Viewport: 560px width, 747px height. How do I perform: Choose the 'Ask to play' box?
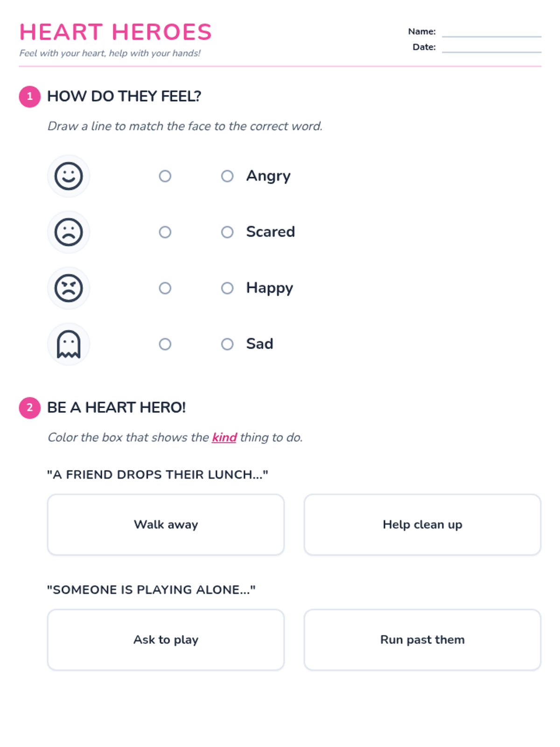(166, 640)
